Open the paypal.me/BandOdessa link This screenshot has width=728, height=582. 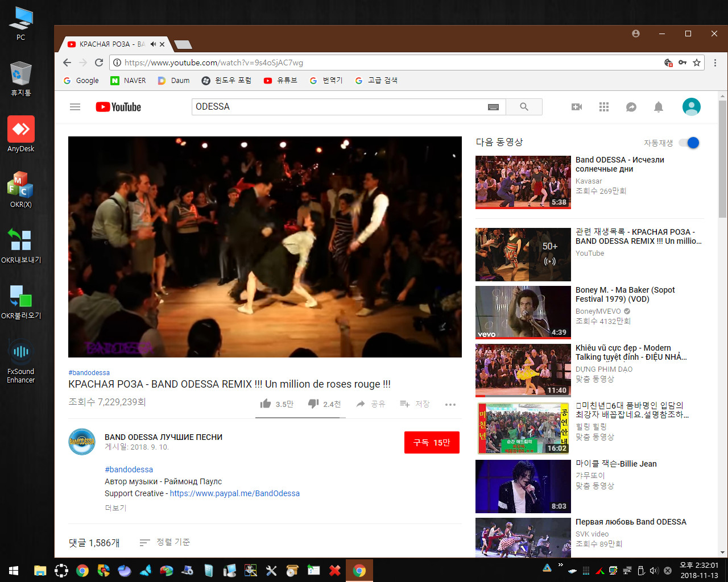click(x=235, y=493)
